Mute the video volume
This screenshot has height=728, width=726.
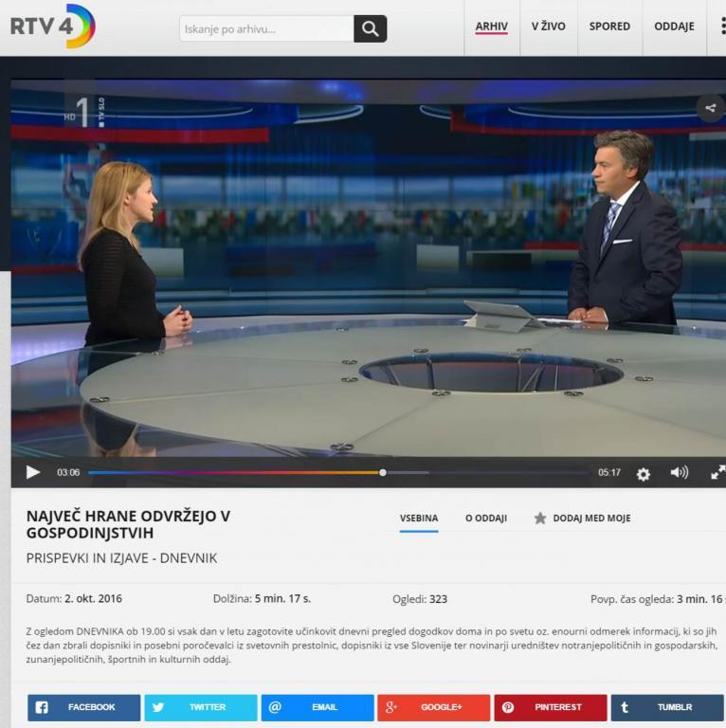(680, 473)
